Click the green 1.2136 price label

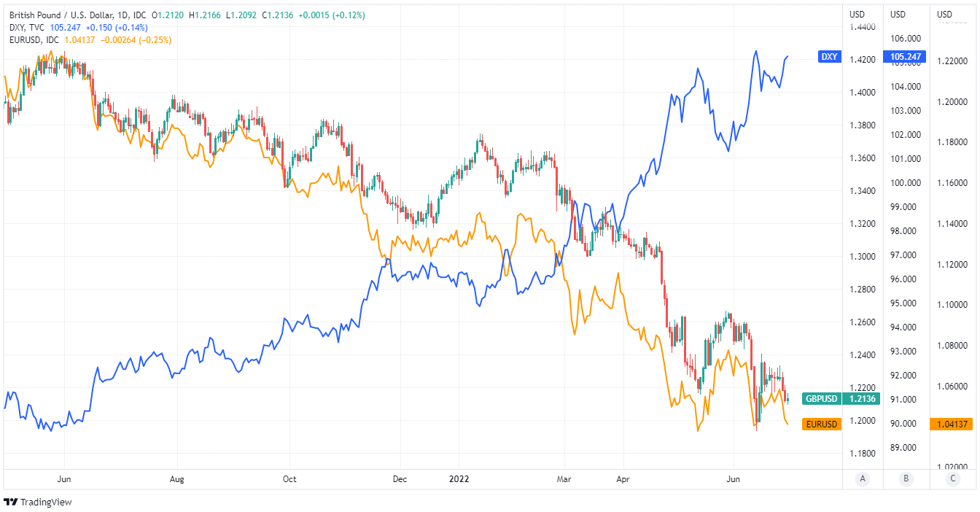tap(862, 398)
